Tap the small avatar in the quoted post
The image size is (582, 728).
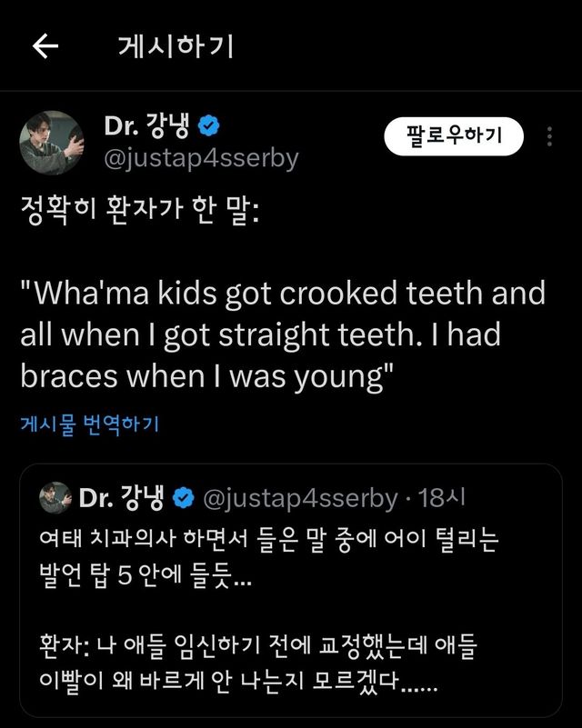click(x=56, y=497)
